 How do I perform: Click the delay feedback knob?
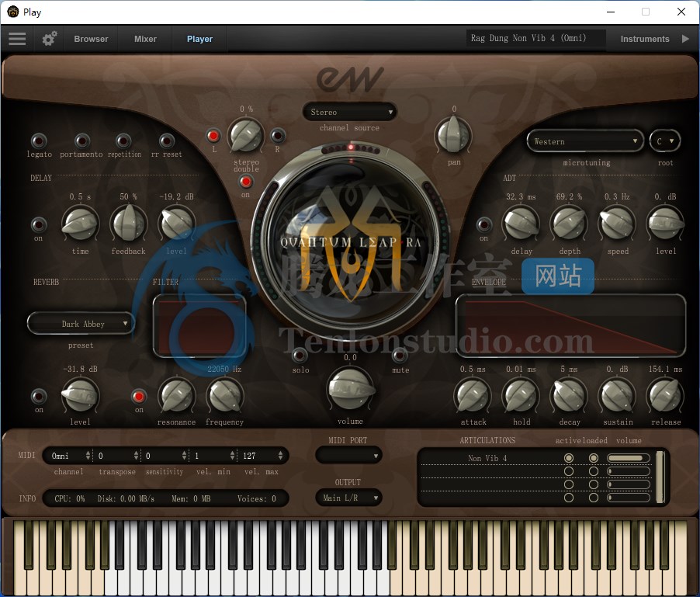(129, 224)
